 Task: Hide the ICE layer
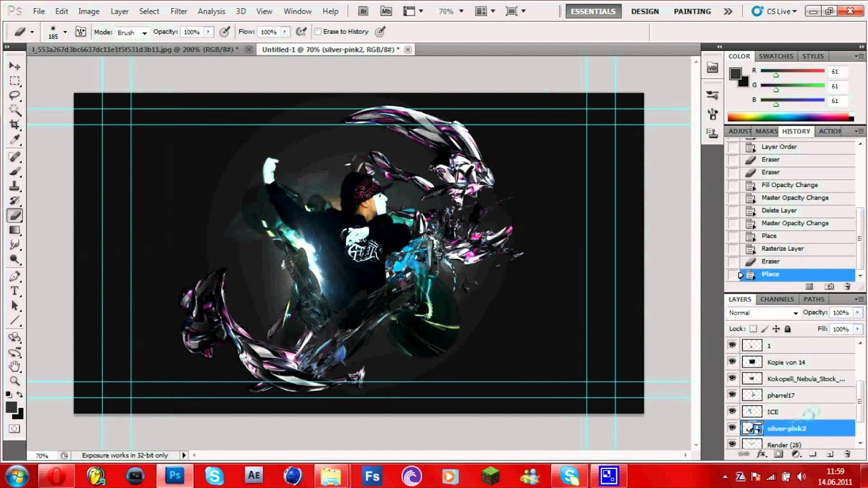pos(732,411)
